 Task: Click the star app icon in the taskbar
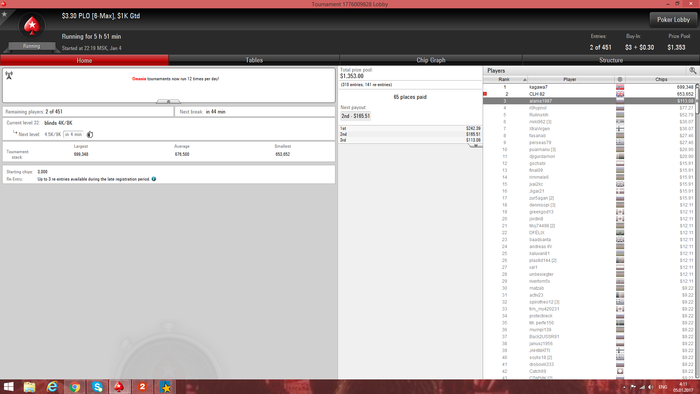click(166, 387)
